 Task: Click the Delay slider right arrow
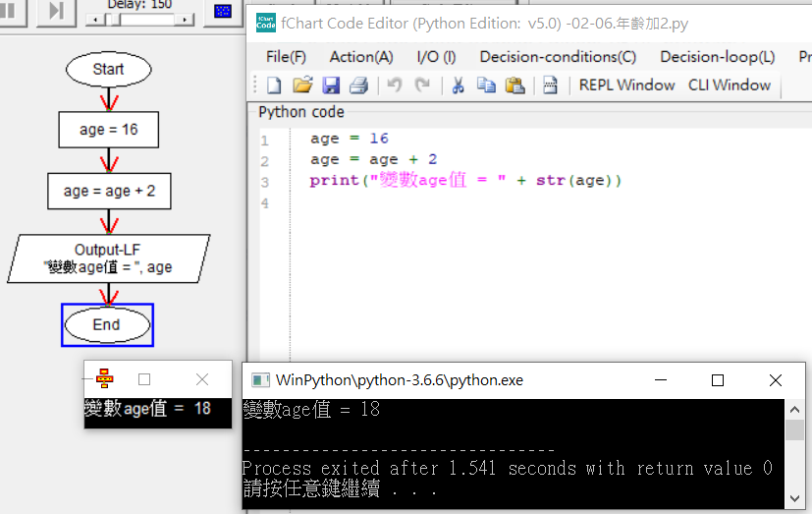(x=185, y=20)
